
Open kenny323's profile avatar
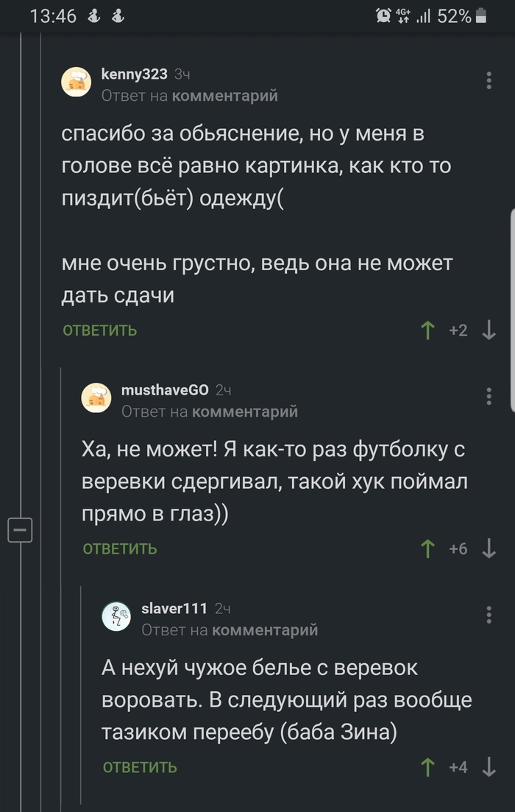76,82
